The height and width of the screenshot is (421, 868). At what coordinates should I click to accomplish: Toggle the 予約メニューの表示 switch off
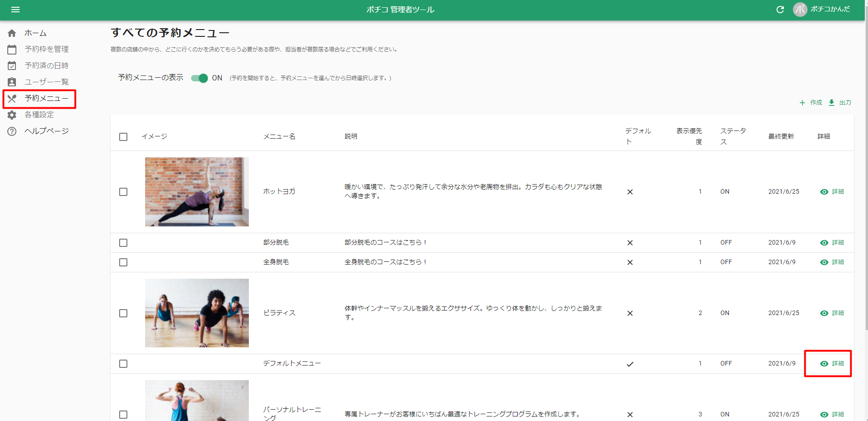click(x=200, y=78)
